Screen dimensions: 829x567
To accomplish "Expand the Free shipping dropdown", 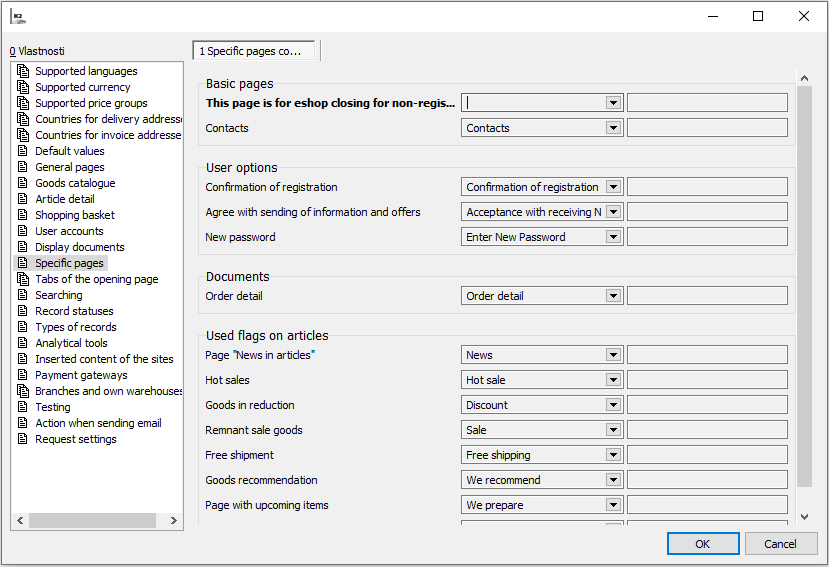I will coord(613,455).
